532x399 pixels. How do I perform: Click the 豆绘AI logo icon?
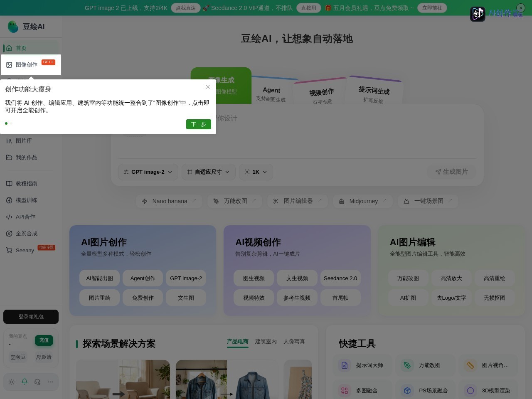[x=13, y=27]
